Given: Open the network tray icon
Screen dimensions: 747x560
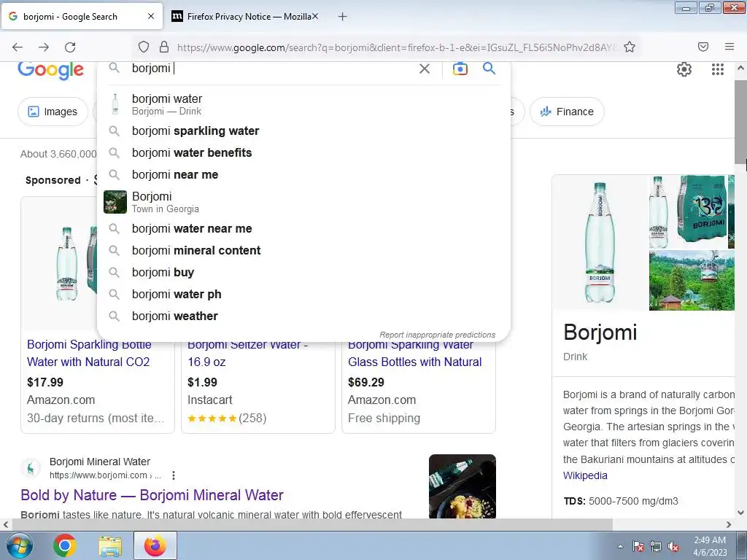Looking at the screenshot, I should click(x=656, y=547).
